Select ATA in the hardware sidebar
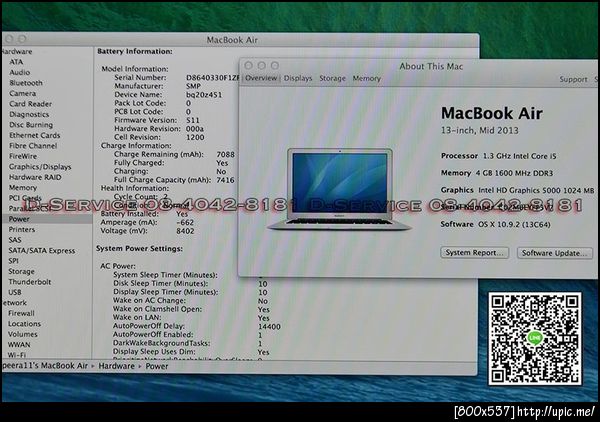The image size is (600, 422). 16,62
